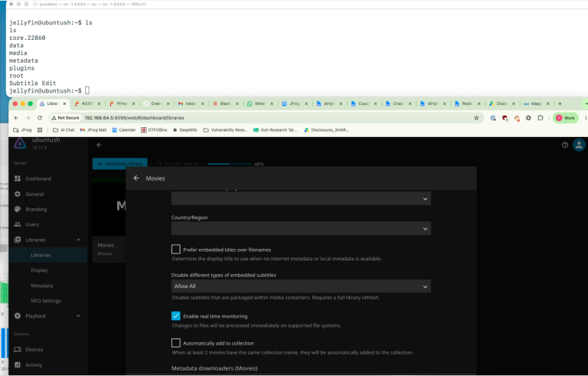This screenshot has height=376, width=588.
Task: Collapse the Libraries sidebar section
Action: (x=78, y=240)
